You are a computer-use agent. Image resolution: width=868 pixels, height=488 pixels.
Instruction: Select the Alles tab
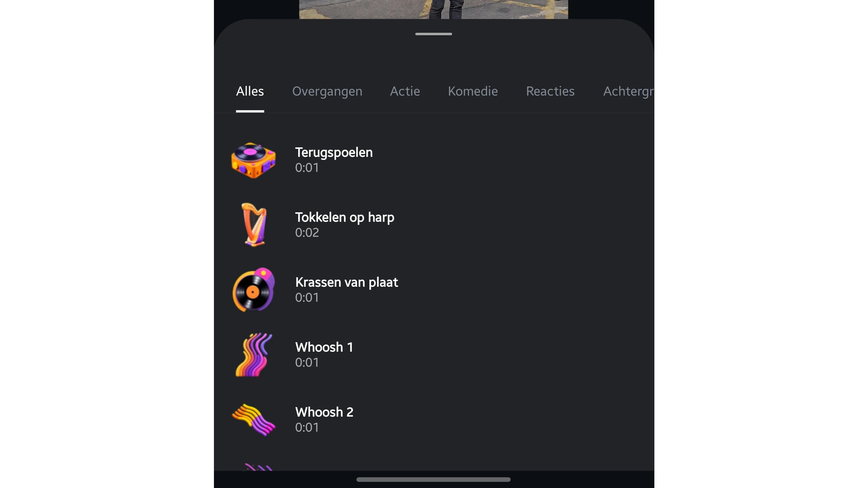coord(250,91)
